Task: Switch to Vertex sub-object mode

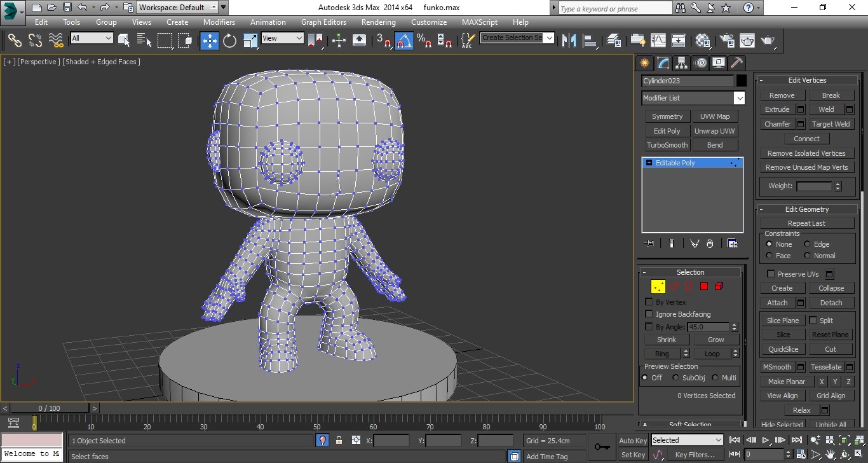Action: pyautogui.click(x=657, y=286)
